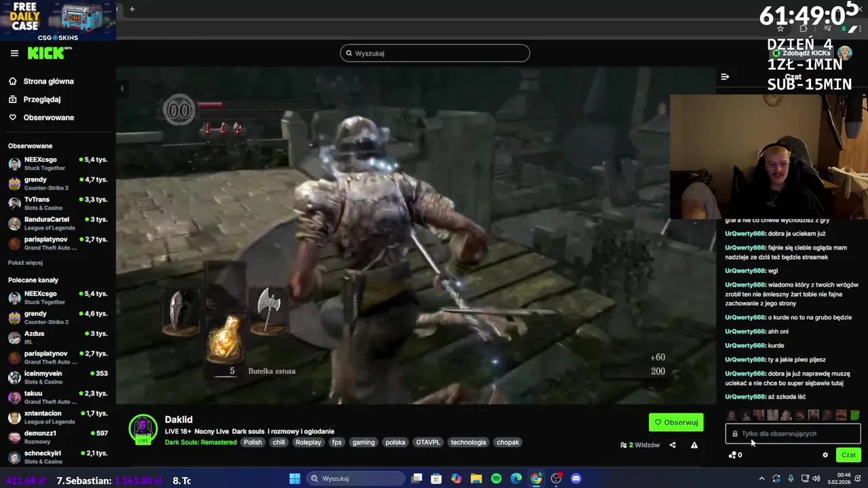Open Azdus recommended channel
Viewport: 868px width, 488px height.
tap(58, 337)
